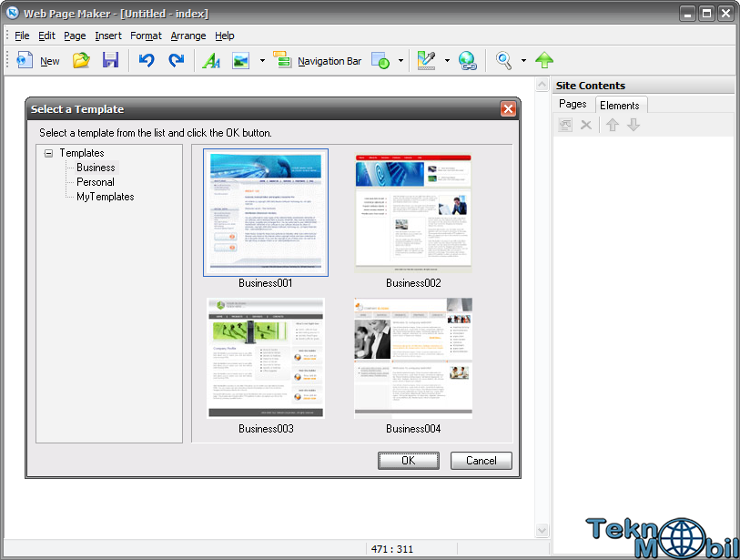Viewport: 740px width, 560px height.
Task: Select the MyTemplates category
Action: 106,197
